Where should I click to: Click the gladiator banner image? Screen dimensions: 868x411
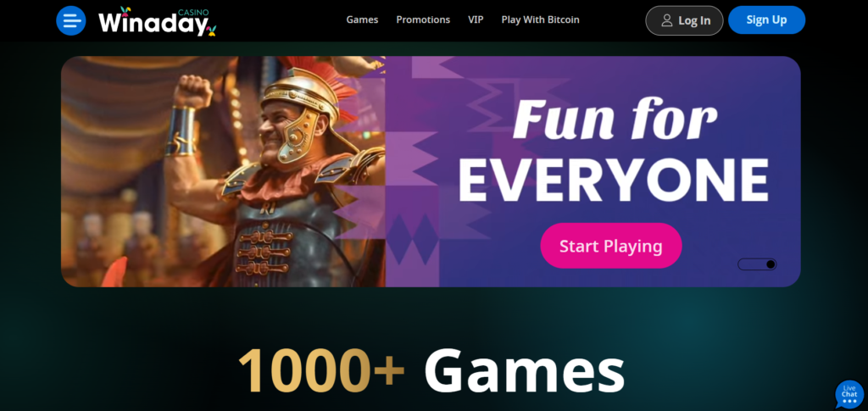point(223,171)
